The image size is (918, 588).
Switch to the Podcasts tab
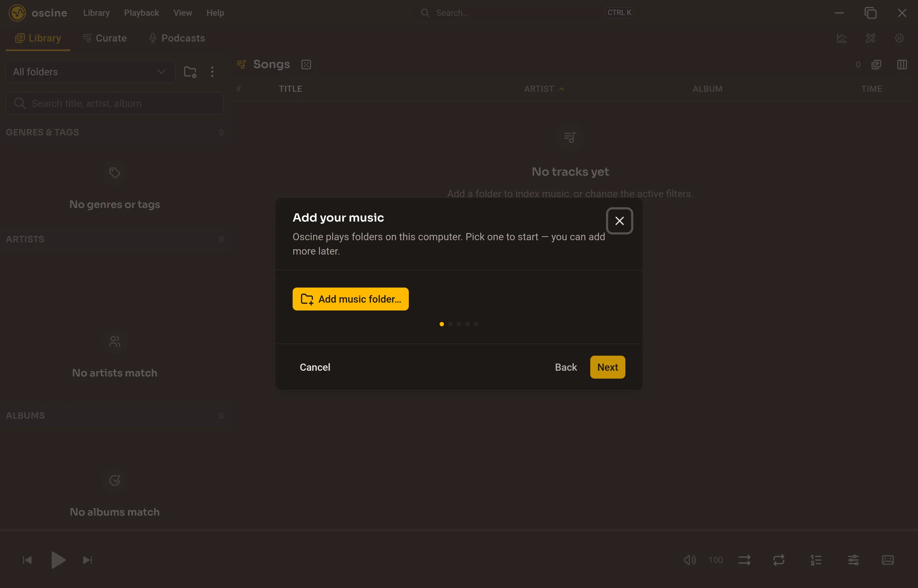(177, 38)
